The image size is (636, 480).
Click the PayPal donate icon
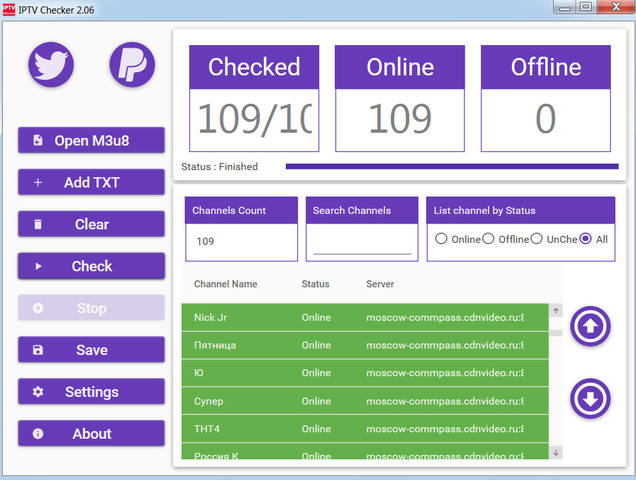(x=132, y=65)
